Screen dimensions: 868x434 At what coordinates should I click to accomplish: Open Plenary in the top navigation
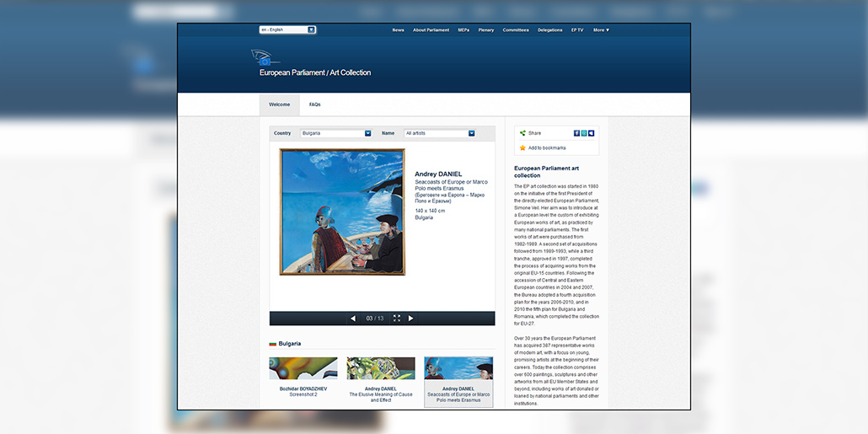pos(486,29)
